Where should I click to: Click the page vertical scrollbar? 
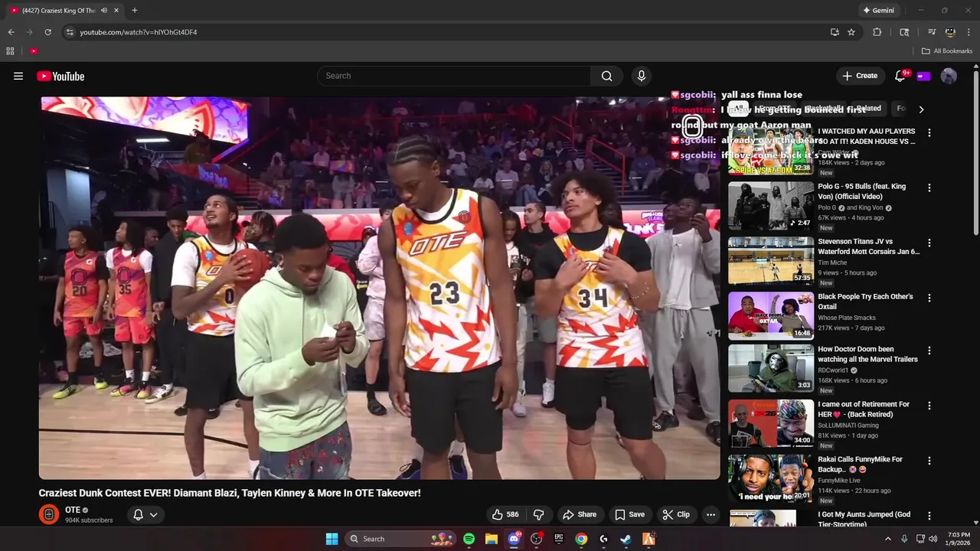[975, 153]
